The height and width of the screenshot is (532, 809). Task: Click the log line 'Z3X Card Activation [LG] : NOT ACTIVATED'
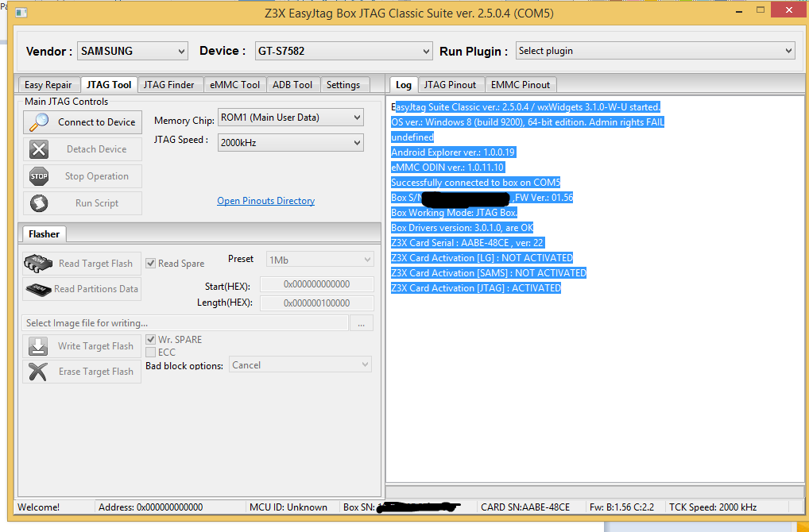[482, 258]
